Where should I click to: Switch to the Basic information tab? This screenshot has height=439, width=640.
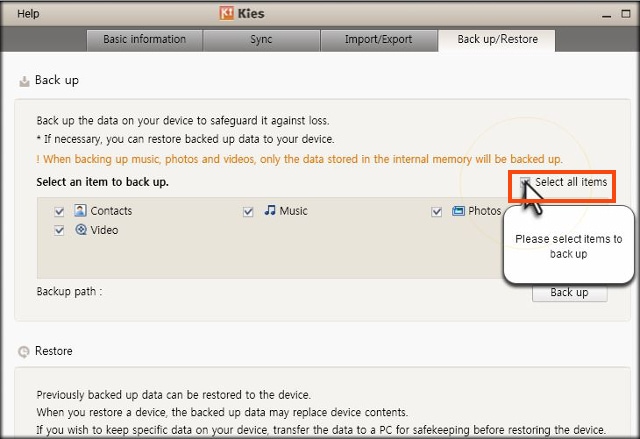[144, 40]
